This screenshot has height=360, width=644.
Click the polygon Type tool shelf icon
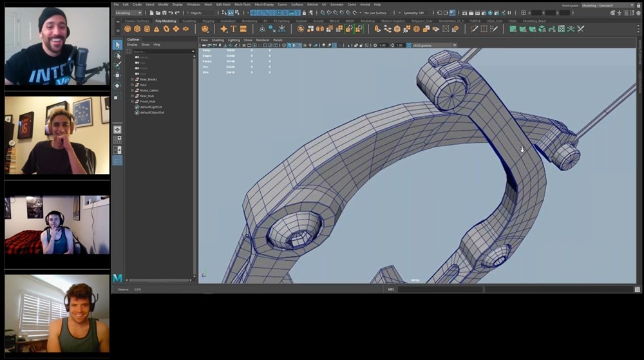(x=234, y=29)
